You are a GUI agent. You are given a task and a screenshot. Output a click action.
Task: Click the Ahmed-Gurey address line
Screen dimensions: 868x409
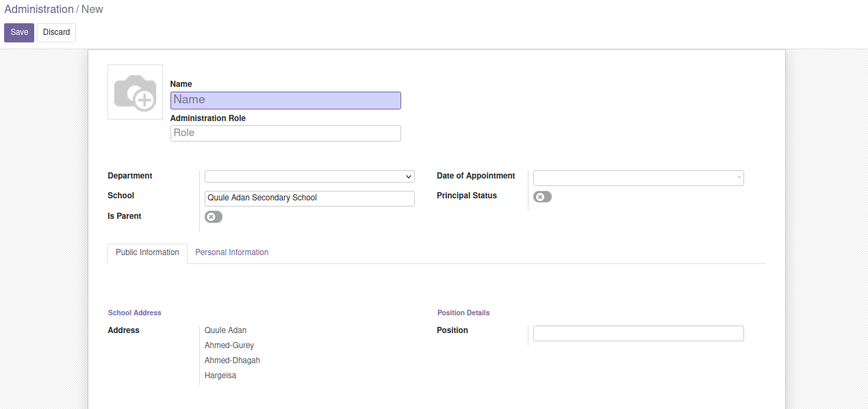[x=229, y=345]
